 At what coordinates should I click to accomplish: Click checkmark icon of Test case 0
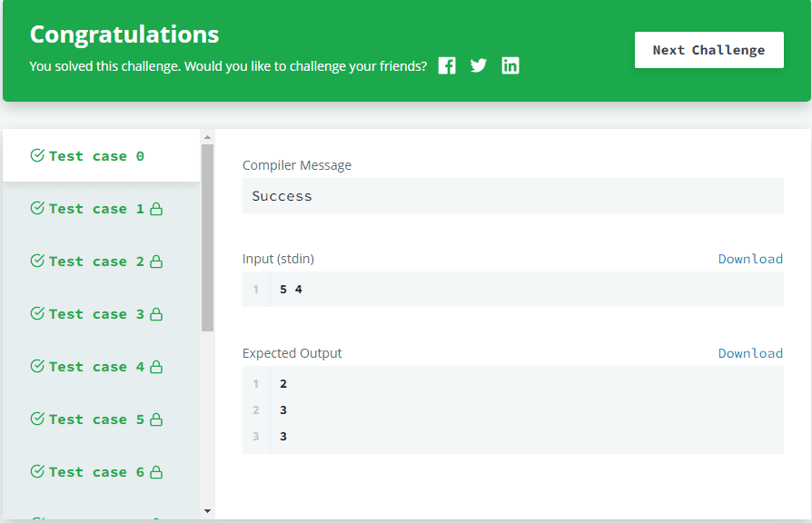[37, 155]
